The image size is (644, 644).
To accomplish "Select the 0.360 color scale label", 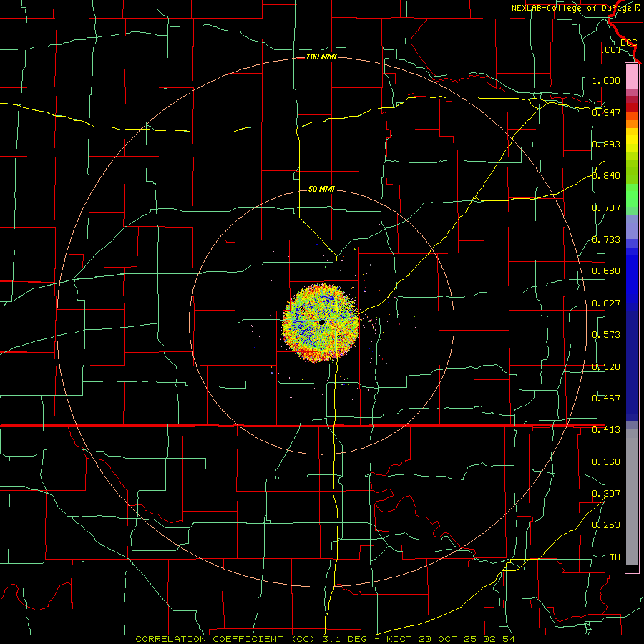I will coord(606,462).
